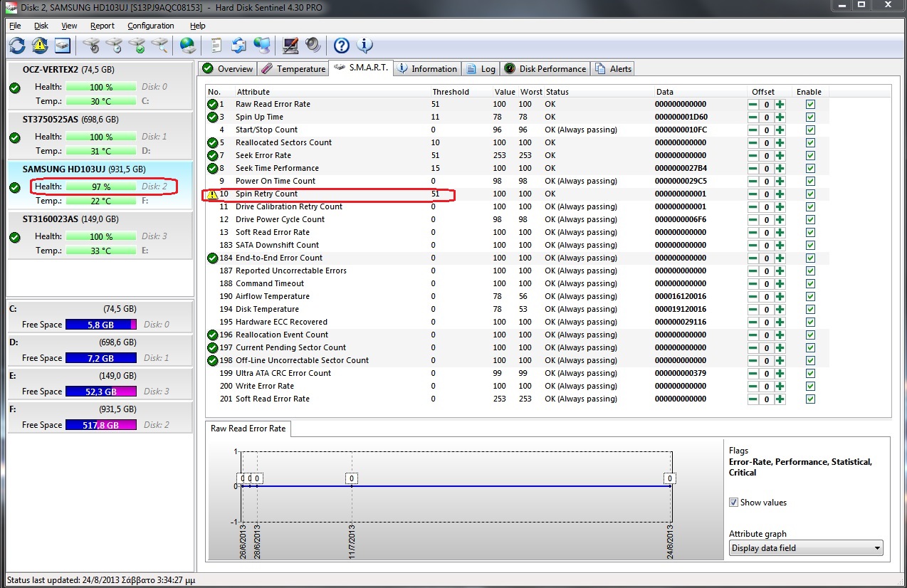Click the Worst column header
This screenshot has width=907, height=588.
(530, 92)
